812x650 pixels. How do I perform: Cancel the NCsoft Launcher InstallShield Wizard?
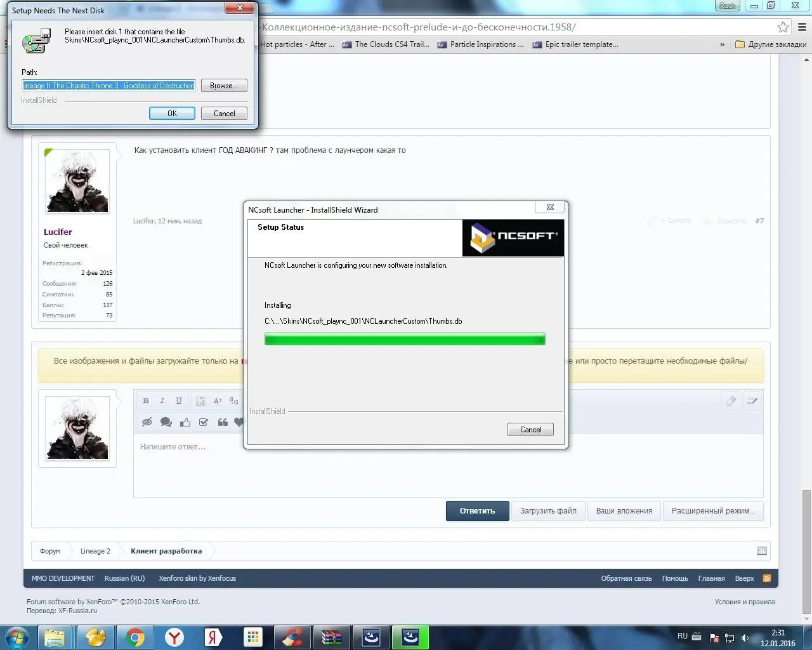click(530, 430)
